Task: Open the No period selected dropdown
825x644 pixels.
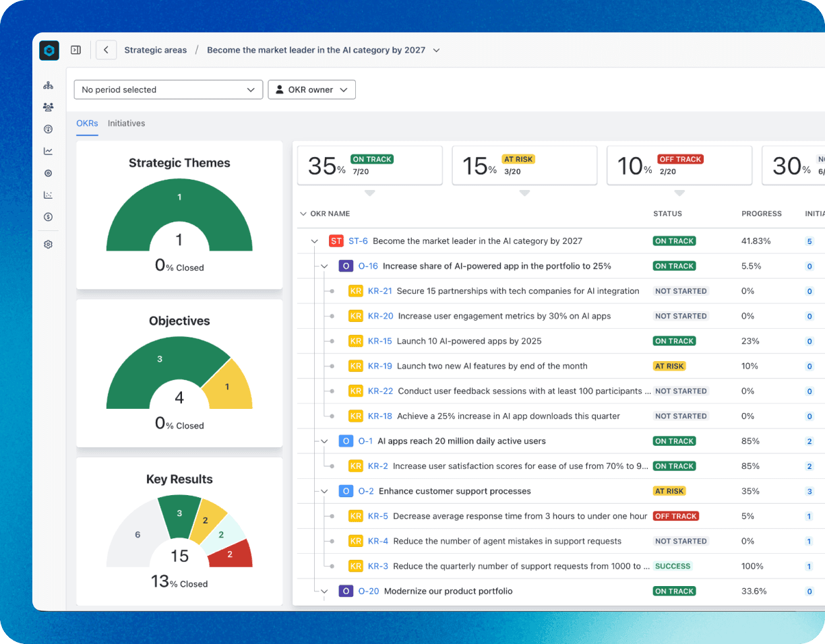Action: [169, 90]
